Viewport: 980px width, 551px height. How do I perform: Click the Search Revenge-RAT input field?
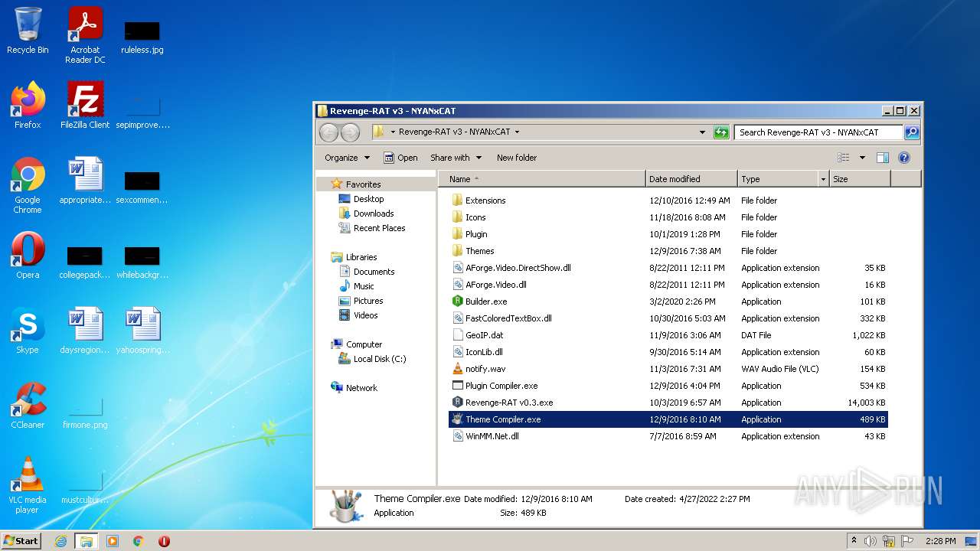(818, 132)
